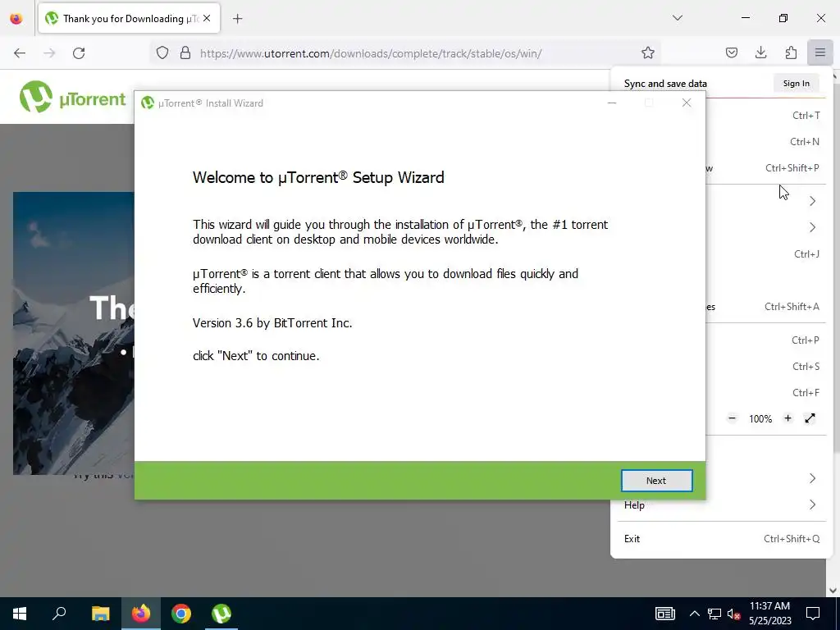Click the Firefox menu Ctrl+Shift+A entry

pos(766,307)
